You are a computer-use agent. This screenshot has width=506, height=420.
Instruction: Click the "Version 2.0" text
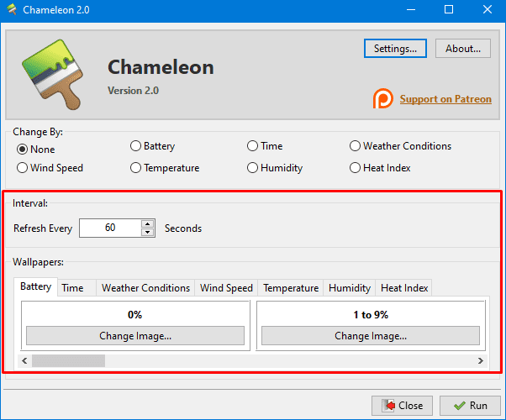click(133, 91)
